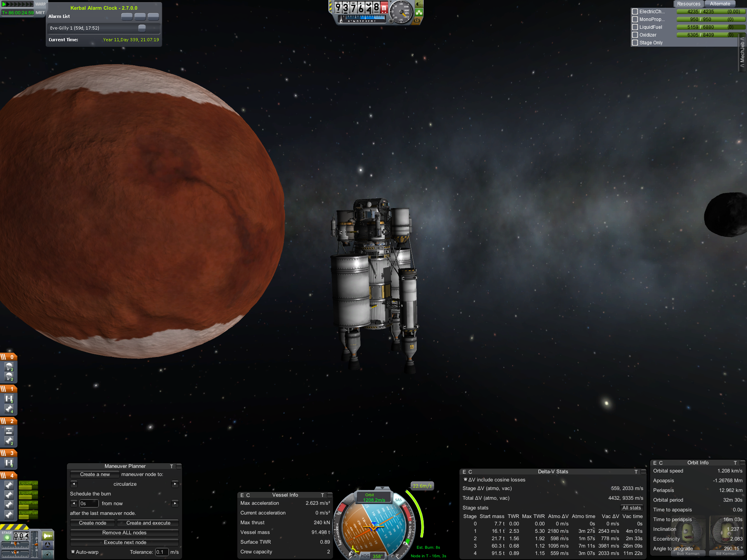Toggle brakes icon below gear button
Image resolution: width=747 pixels, height=560 pixels.
click(x=417, y=21)
